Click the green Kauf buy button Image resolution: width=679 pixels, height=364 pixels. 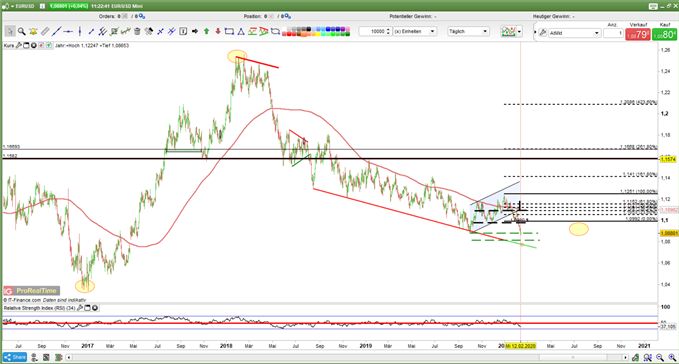(664, 34)
